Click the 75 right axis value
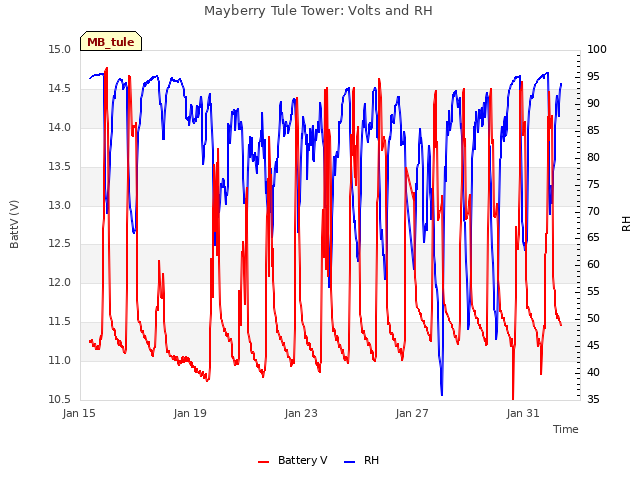This screenshot has width=640, height=480. click(x=593, y=184)
